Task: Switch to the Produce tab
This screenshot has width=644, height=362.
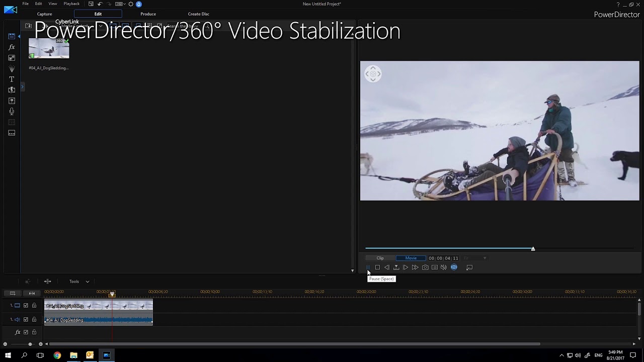Action: (x=148, y=14)
